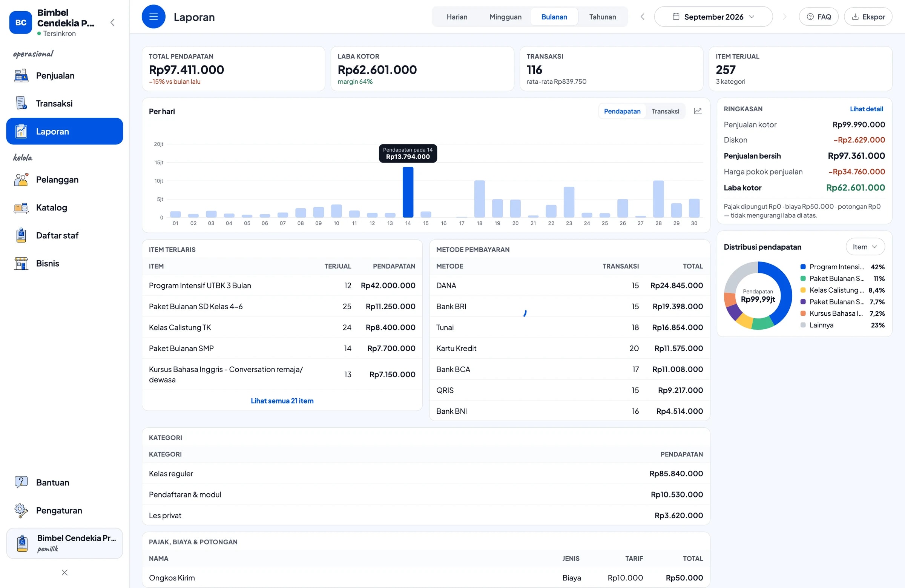
Task: Click the line chart view icon
Action: (x=698, y=111)
